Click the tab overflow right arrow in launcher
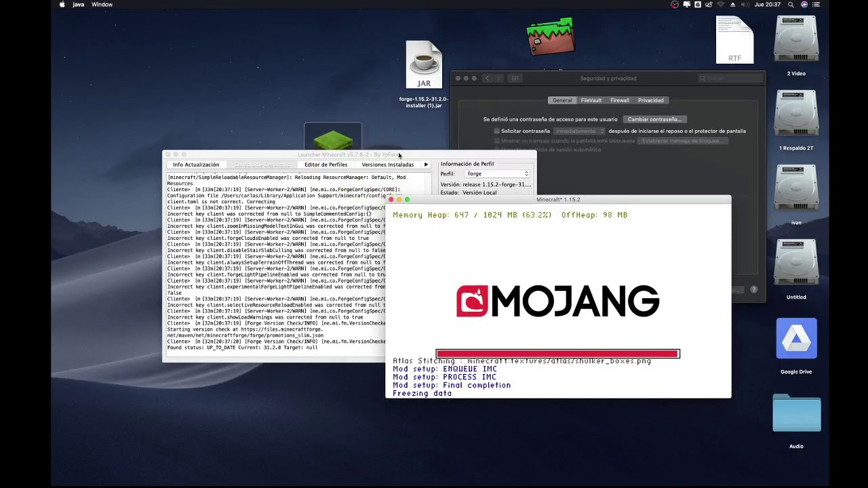Image resolution: width=868 pixels, height=488 pixels. point(426,165)
